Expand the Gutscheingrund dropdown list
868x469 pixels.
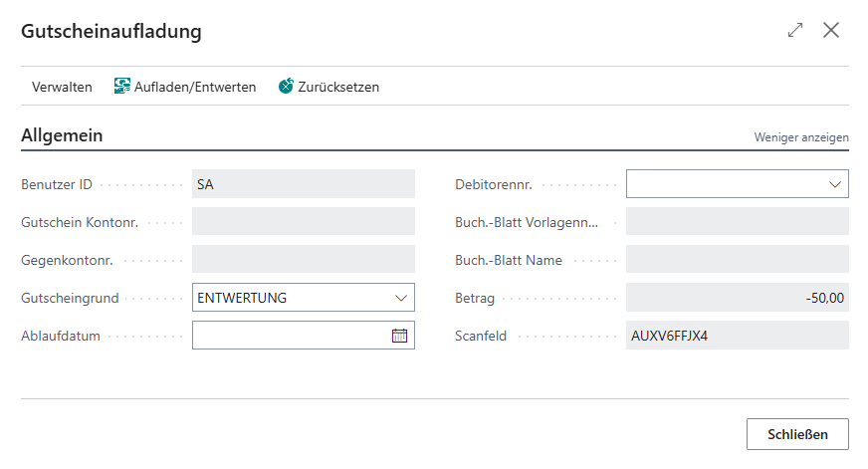point(400,298)
